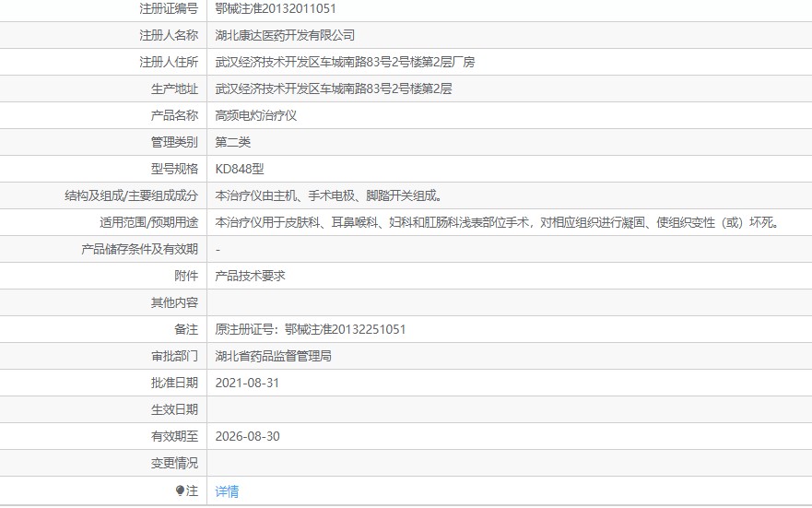Click the 适用范围/预期用途 label
The height and width of the screenshot is (508, 812).
149,223
